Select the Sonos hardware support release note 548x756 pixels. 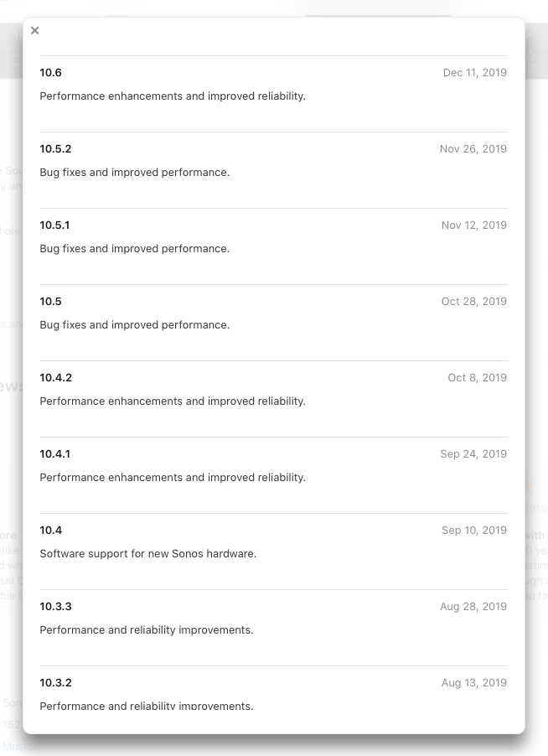coord(148,553)
